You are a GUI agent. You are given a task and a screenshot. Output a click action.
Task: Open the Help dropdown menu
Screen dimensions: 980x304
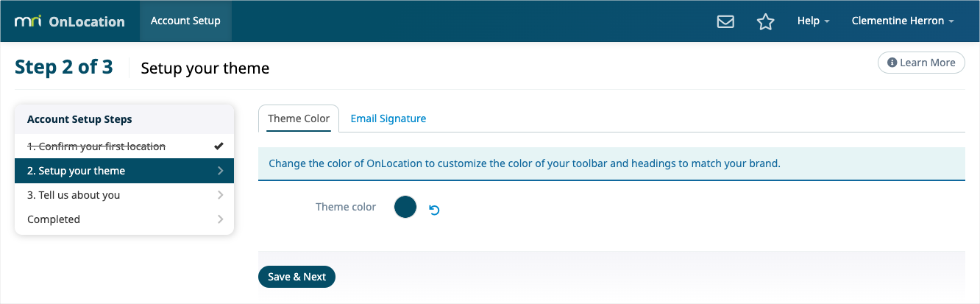(x=813, y=21)
